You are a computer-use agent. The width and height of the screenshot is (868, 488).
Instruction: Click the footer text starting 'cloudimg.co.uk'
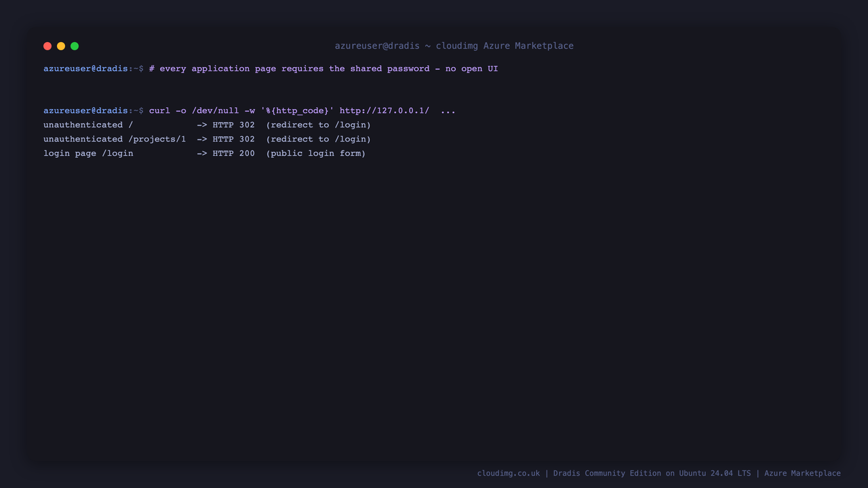tap(659, 473)
